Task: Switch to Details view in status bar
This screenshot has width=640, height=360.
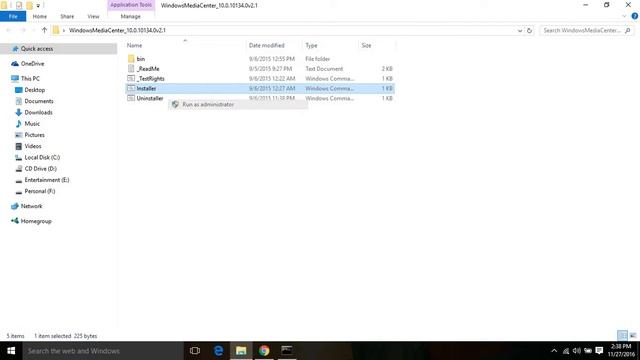Action: coord(622,336)
